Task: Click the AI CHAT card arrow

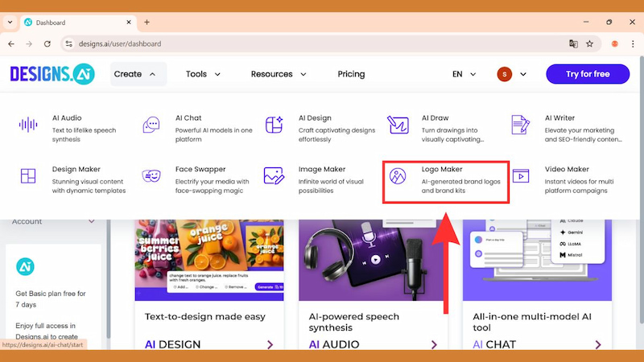Action: click(x=598, y=345)
